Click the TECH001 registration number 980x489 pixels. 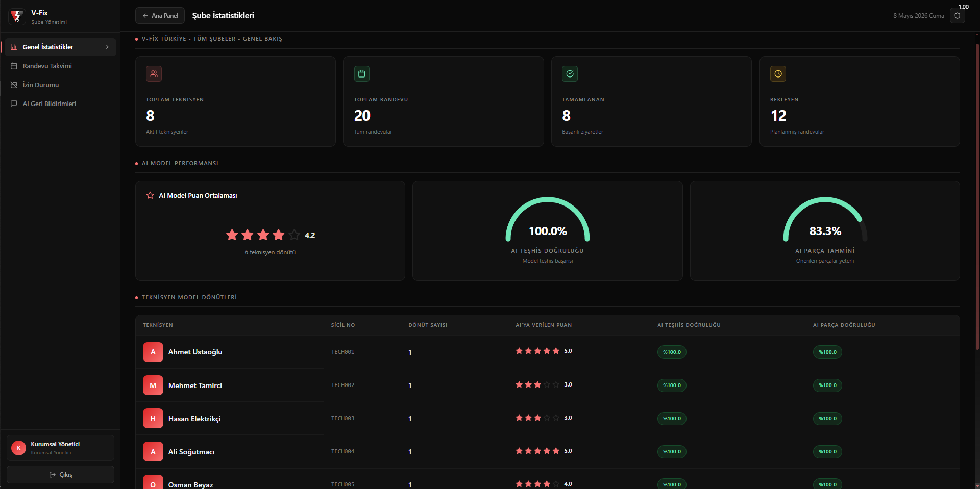coord(342,352)
